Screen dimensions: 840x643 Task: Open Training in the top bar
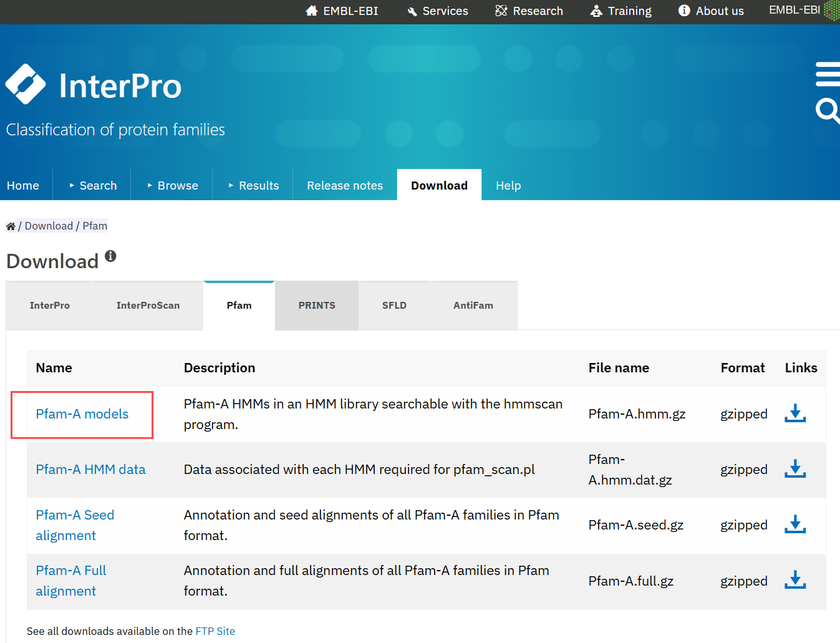click(x=620, y=11)
